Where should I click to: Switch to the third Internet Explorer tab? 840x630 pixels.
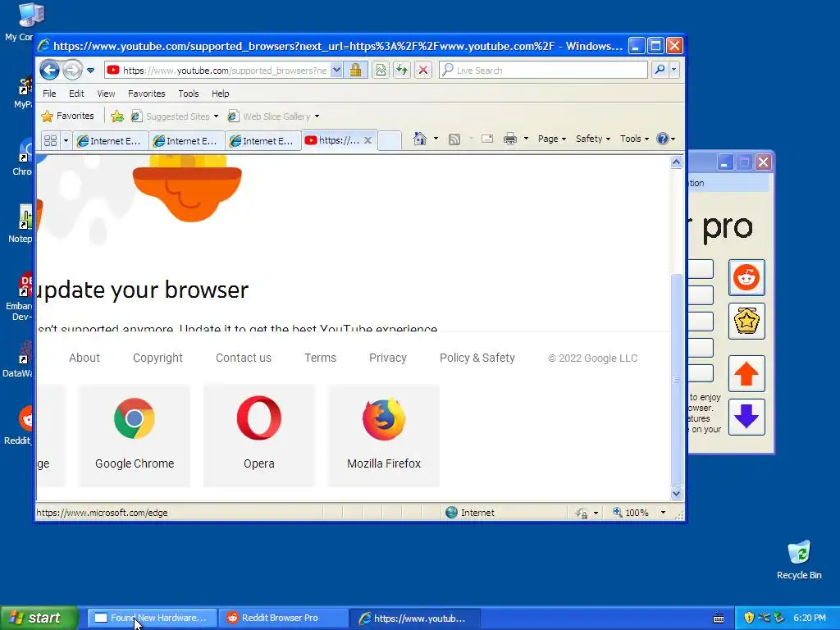(262, 141)
